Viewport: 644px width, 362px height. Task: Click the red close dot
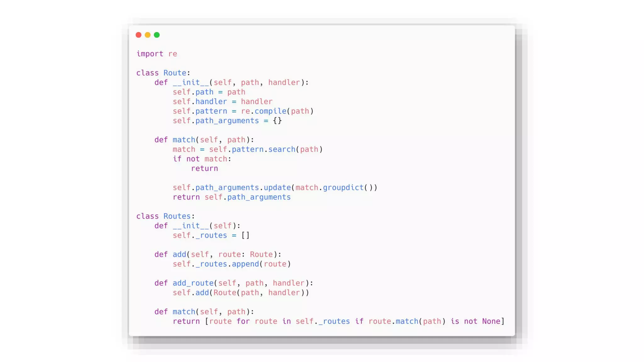point(138,35)
